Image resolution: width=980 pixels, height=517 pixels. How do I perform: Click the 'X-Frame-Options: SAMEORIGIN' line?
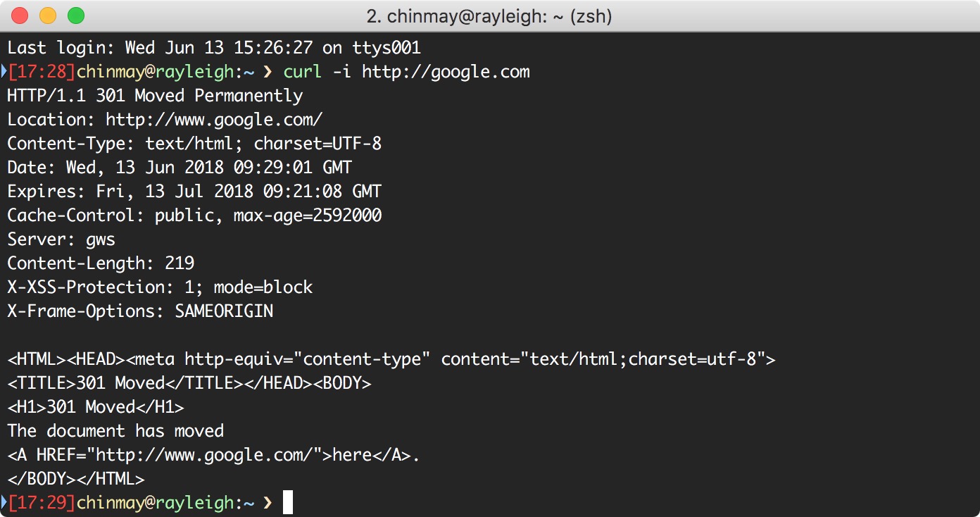[140, 311]
